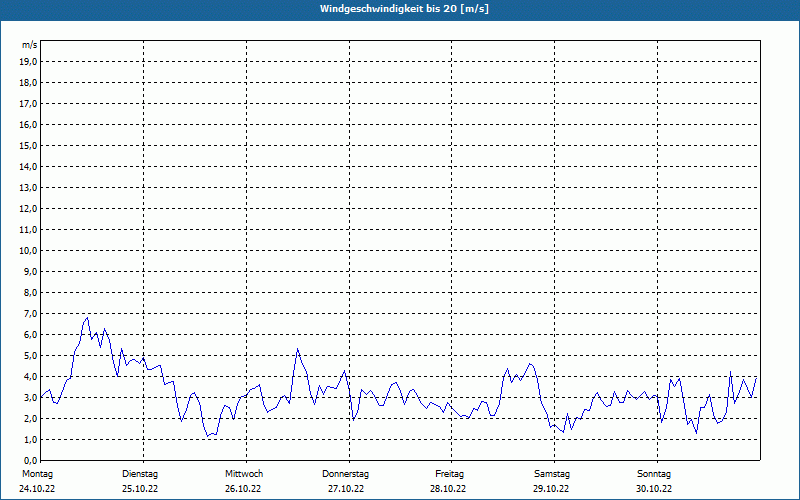Click the date 26.10.22

(x=243, y=489)
